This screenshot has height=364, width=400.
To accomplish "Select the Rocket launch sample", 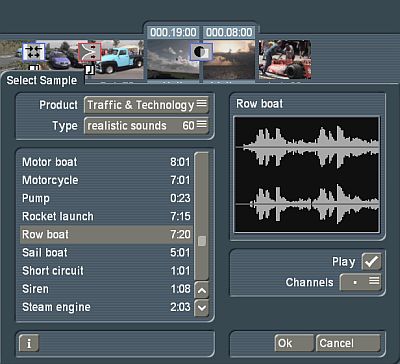I will point(106,216).
